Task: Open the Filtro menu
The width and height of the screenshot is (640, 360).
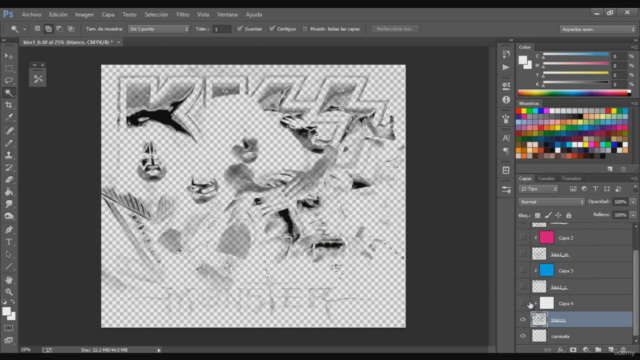Action: [x=182, y=14]
